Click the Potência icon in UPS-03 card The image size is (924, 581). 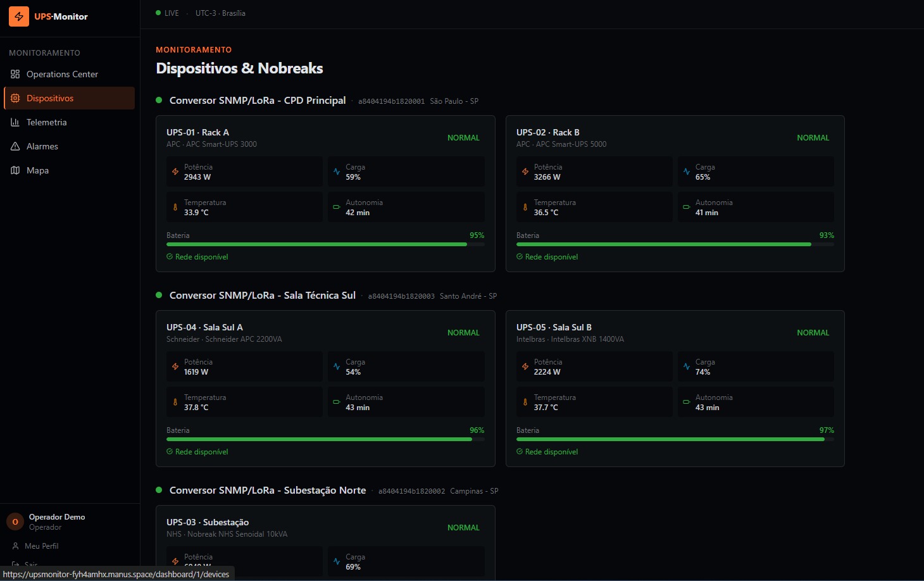tap(175, 561)
